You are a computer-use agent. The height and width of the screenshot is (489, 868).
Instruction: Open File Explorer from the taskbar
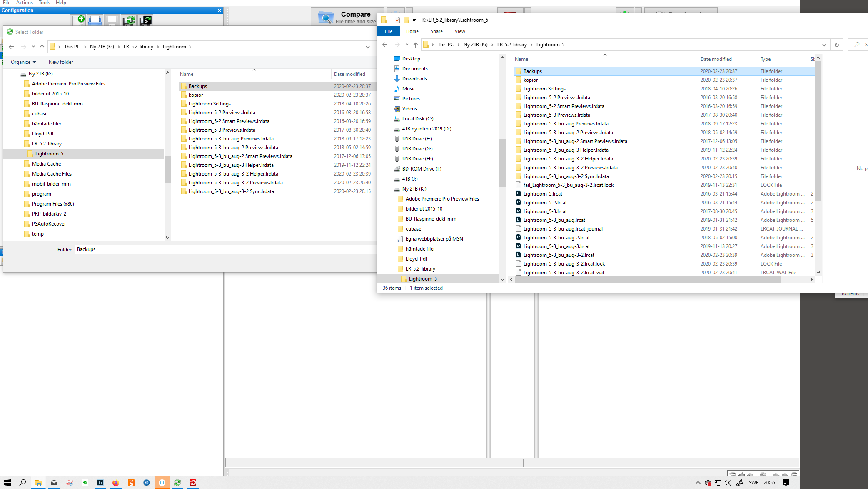[38, 483]
